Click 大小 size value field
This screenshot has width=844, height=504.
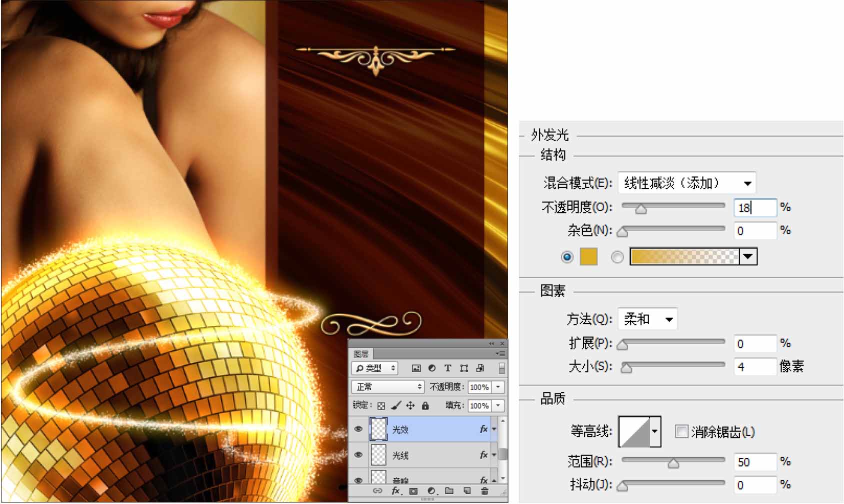click(x=755, y=366)
